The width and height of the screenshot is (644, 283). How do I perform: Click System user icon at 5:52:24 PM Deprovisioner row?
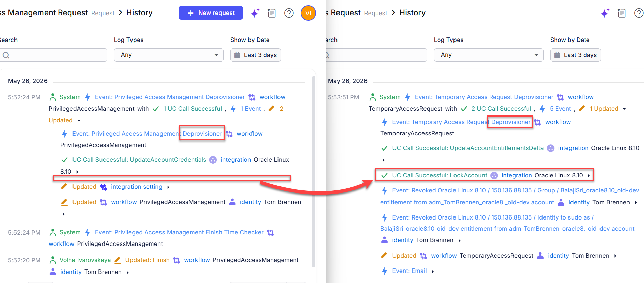coord(53,97)
